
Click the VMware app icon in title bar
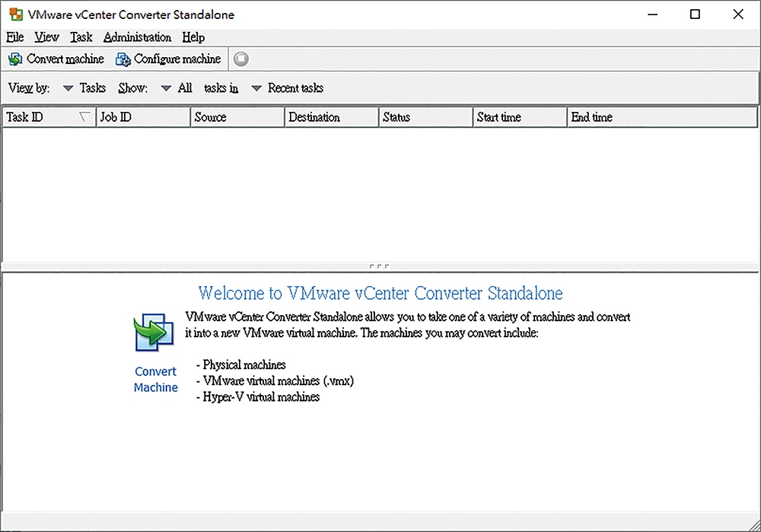click(15, 14)
